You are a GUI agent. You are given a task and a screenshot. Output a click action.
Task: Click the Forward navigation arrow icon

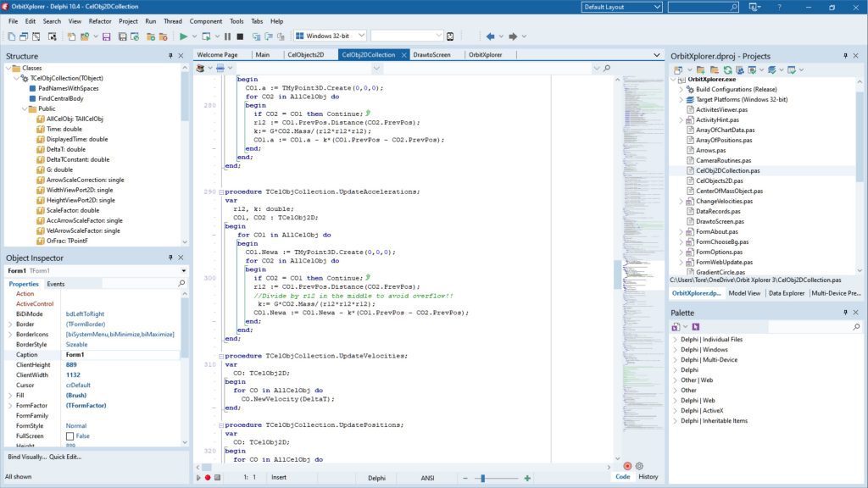tap(513, 36)
